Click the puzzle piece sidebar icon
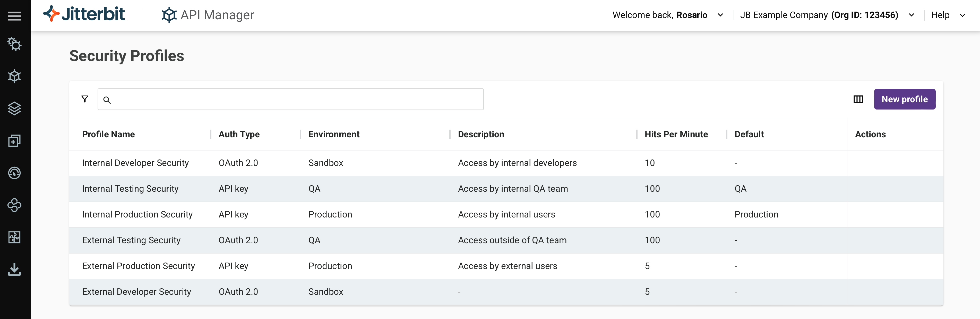Image resolution: width=980 pixels, height=319 pixels. pos(14,237)
